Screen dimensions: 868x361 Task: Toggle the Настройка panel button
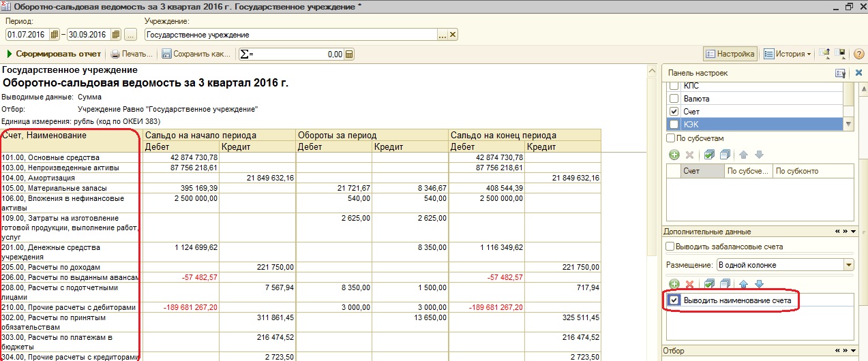pyautogui.click(x=730, y=54)
